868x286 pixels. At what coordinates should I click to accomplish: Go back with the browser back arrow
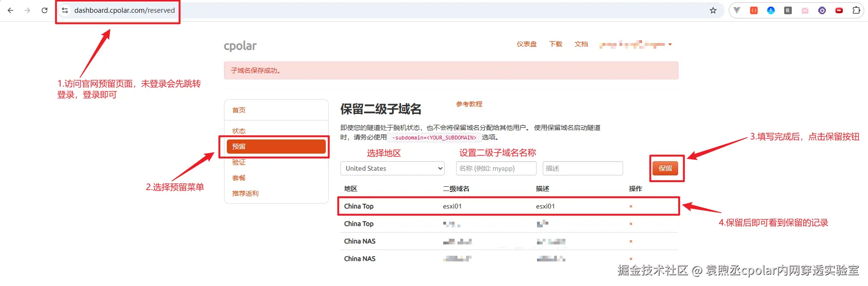tap(10, 10)
